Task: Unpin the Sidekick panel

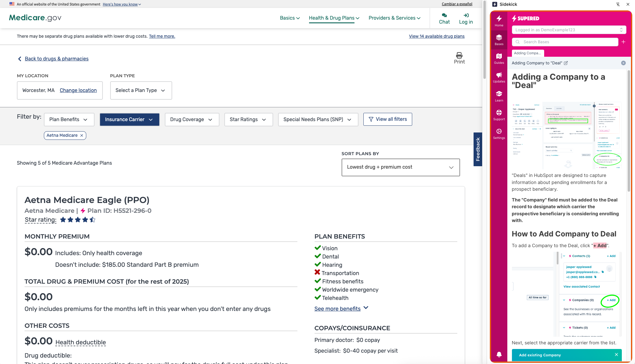Action: tap(618, 4)
